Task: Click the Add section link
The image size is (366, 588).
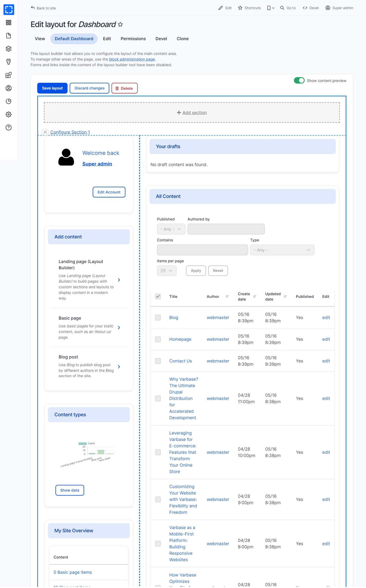Action: point(192,113)
